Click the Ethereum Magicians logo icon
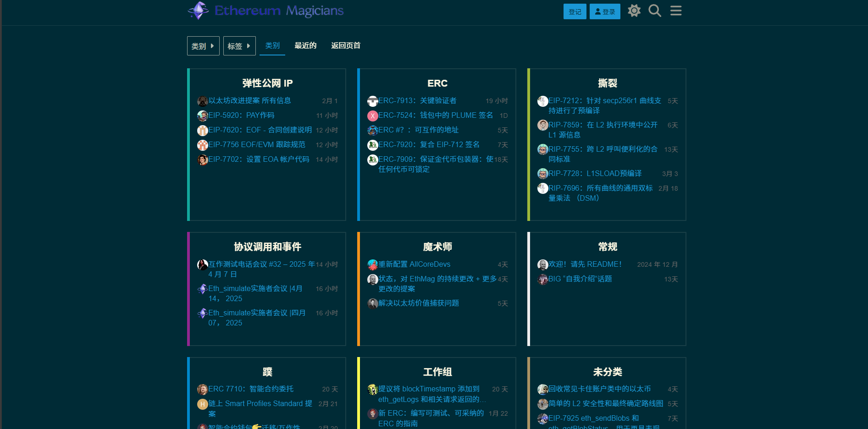Viewport: 868px width, 429px height. [x=199, y=10]
